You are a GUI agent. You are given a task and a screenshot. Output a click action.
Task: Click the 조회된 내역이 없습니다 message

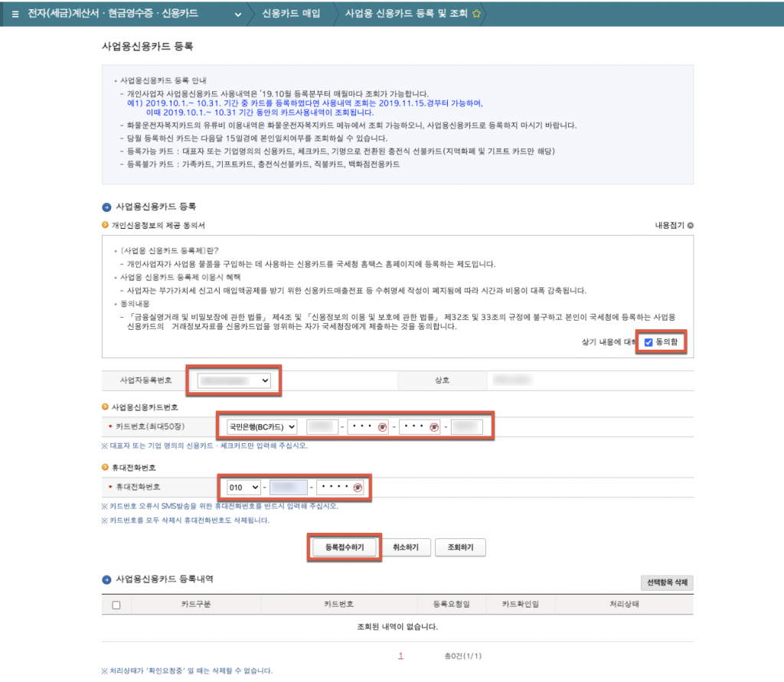point(397,626)
